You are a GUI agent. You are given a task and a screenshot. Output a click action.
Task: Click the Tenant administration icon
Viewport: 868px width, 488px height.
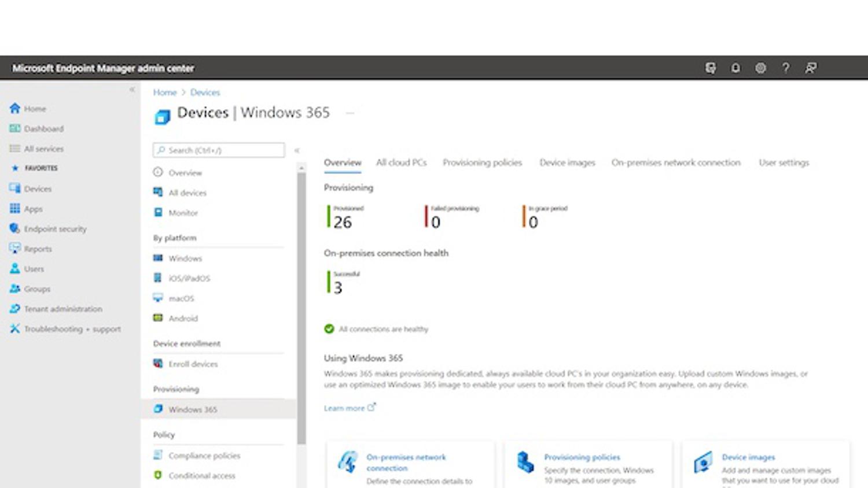click(x=14, y=309)
